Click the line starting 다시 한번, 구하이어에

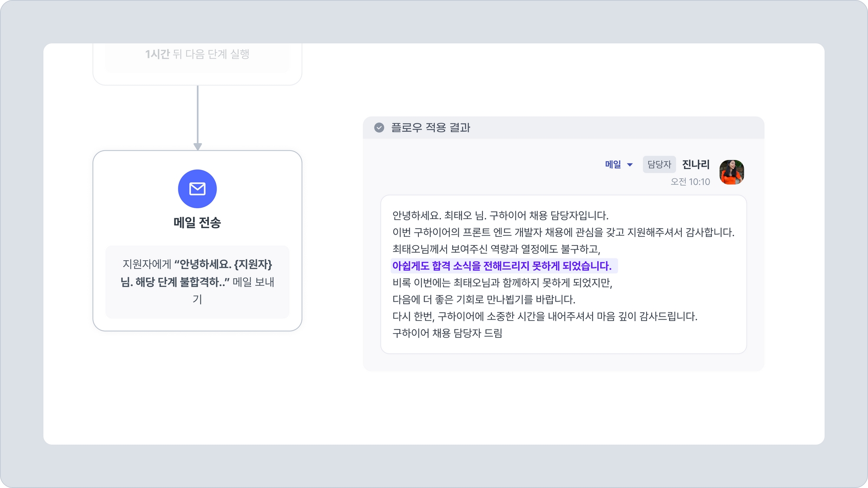pyautogui.click(x=544, y=317)
